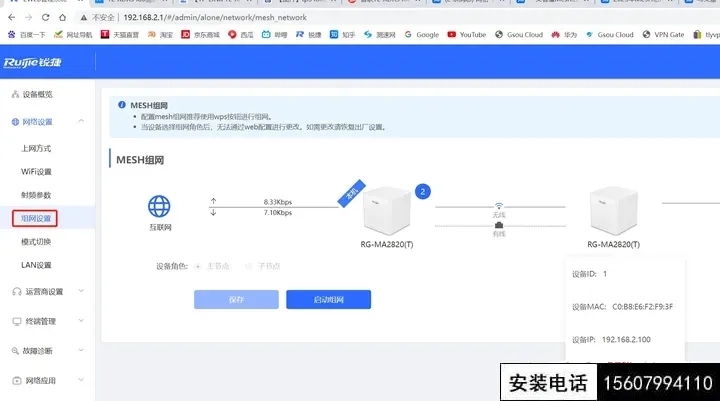This screenshot has height=401, width=720.
Task: Click the browser forward arrow
Action: click(x=28, y=17)
